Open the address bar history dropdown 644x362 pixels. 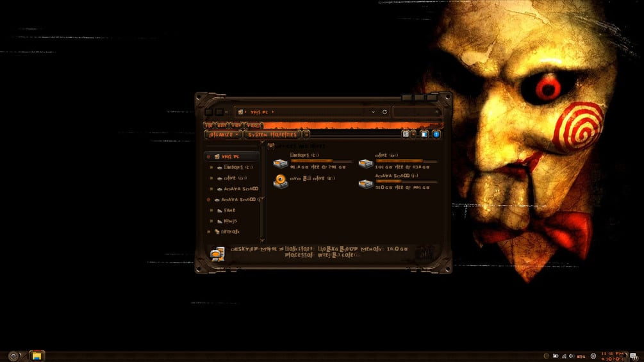(373, 111)
